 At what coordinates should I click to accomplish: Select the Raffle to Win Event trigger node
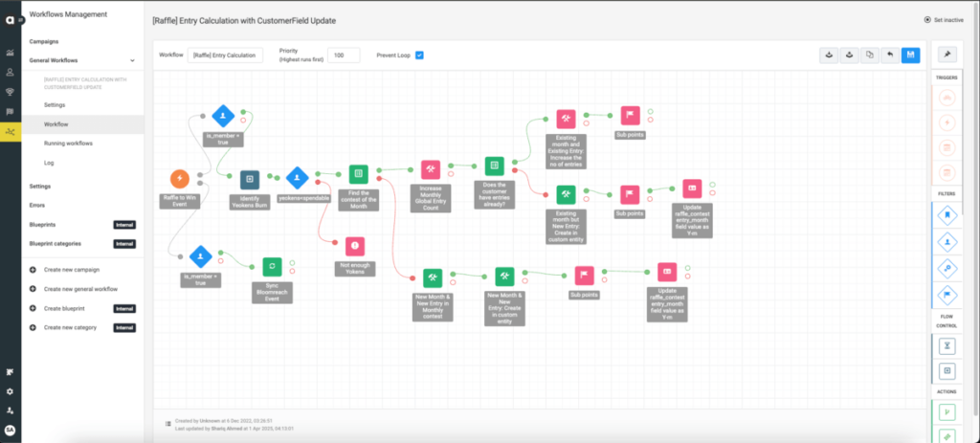[x=180, y=179]
